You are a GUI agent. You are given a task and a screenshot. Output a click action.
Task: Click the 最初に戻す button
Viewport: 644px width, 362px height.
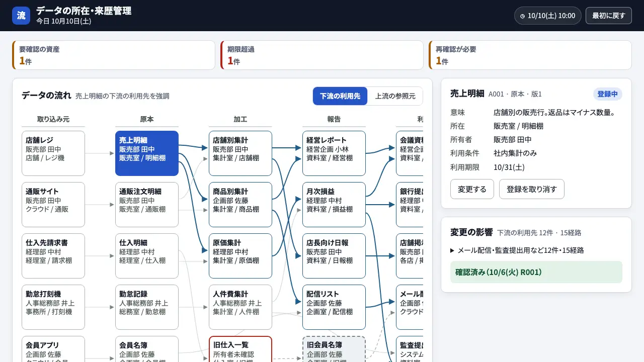[x=608, y=16]
